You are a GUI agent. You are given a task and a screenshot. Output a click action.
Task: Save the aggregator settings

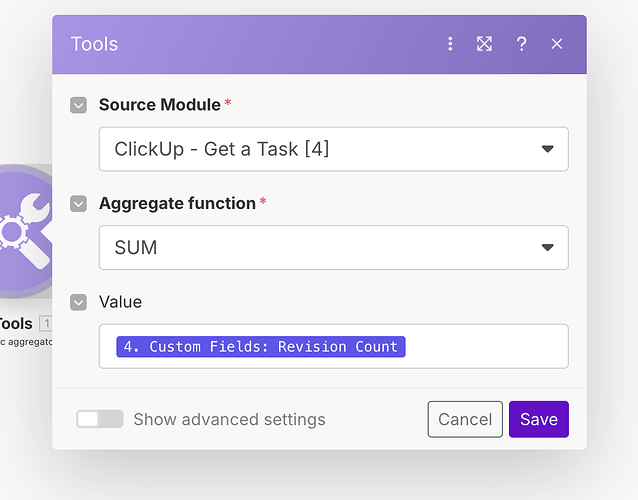[x=538, y=419]
